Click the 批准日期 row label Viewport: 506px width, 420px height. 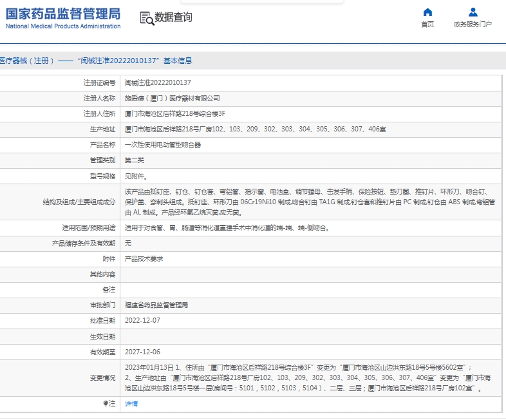102,321
